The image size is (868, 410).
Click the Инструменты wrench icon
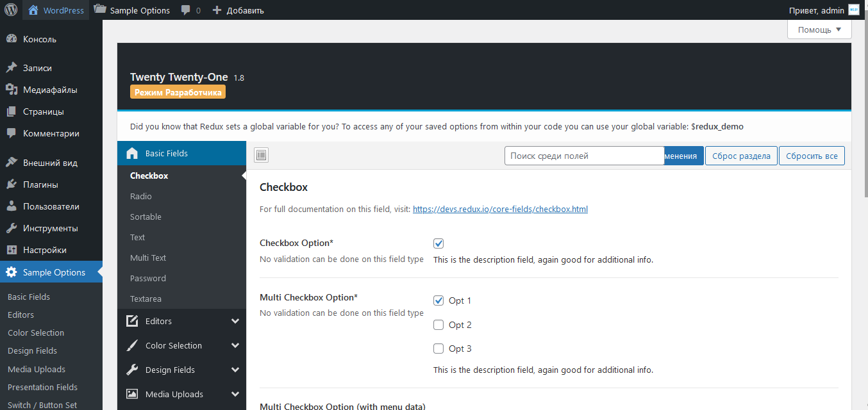click(x=11, y=228)
